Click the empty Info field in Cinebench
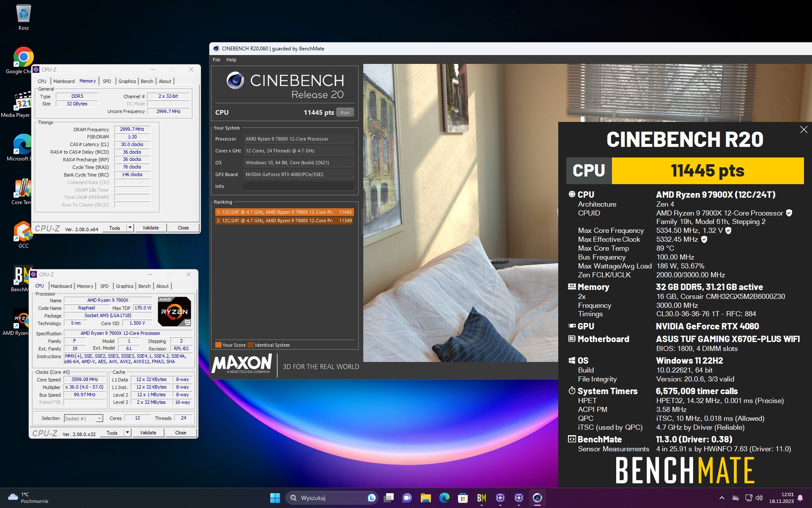Viewport: 812px width, 508px height. point(299,186)
